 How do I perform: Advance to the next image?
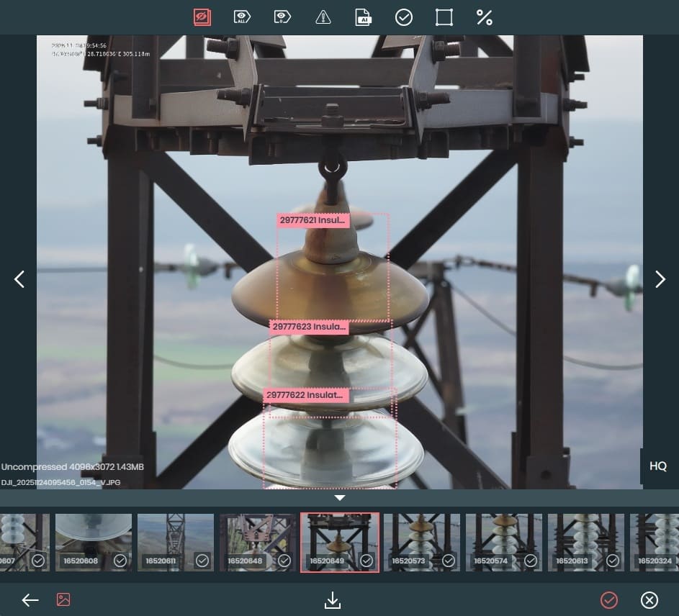pyautogui.click(x=660, y=279)
